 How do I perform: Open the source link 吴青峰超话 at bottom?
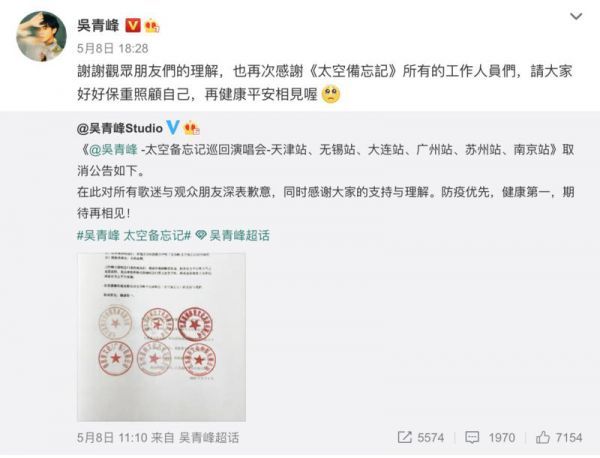click(x=209, y=437)
